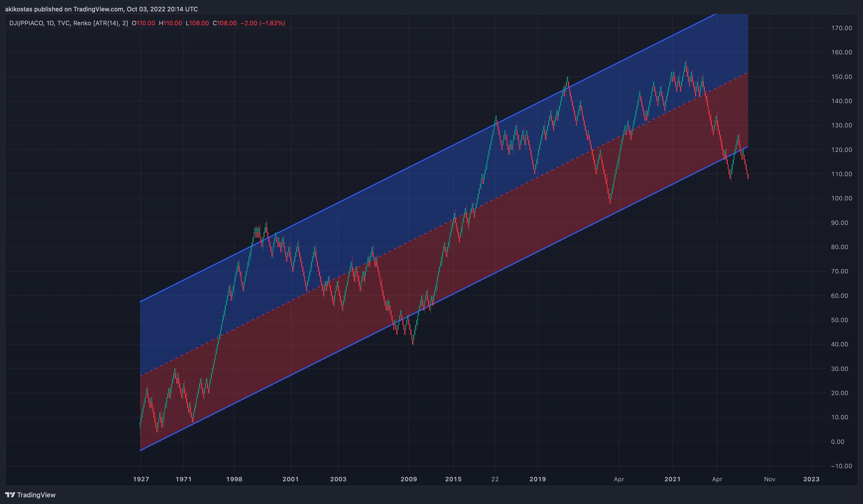Click the 140.00 price axis label
Viewport: 863px width, 504px height.
click(x=841, y=101)
